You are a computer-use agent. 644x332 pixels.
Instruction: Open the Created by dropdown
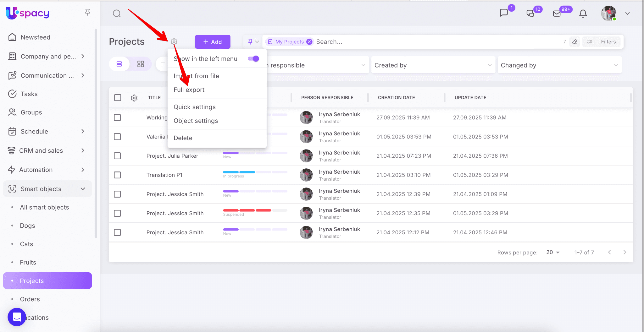433,65
